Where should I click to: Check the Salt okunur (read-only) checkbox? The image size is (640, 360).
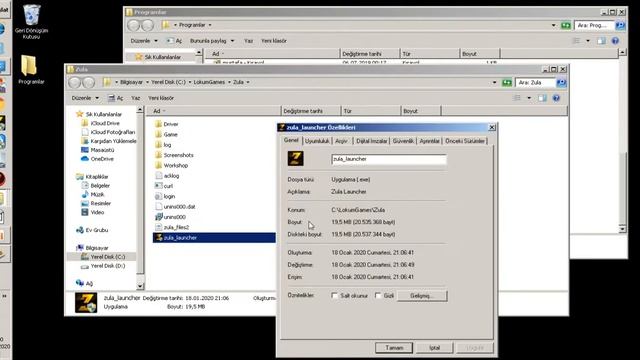pyautogui.click(x=335, y=296)
